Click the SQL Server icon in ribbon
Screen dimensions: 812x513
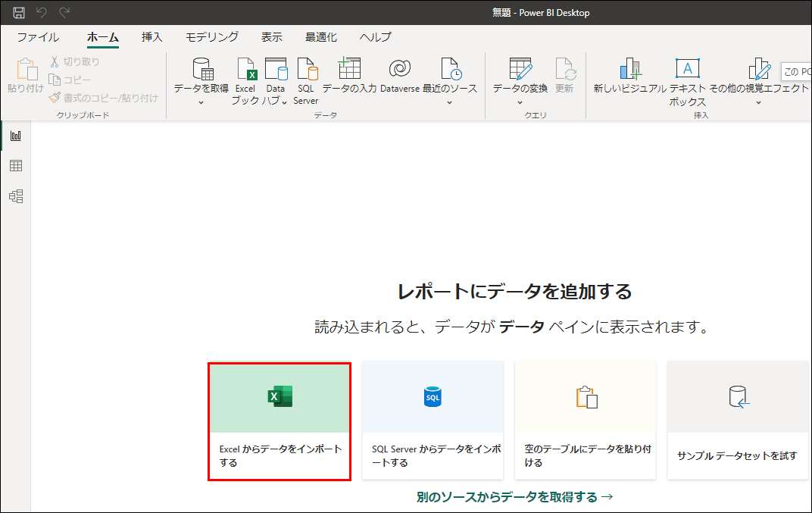click(307, 69)
